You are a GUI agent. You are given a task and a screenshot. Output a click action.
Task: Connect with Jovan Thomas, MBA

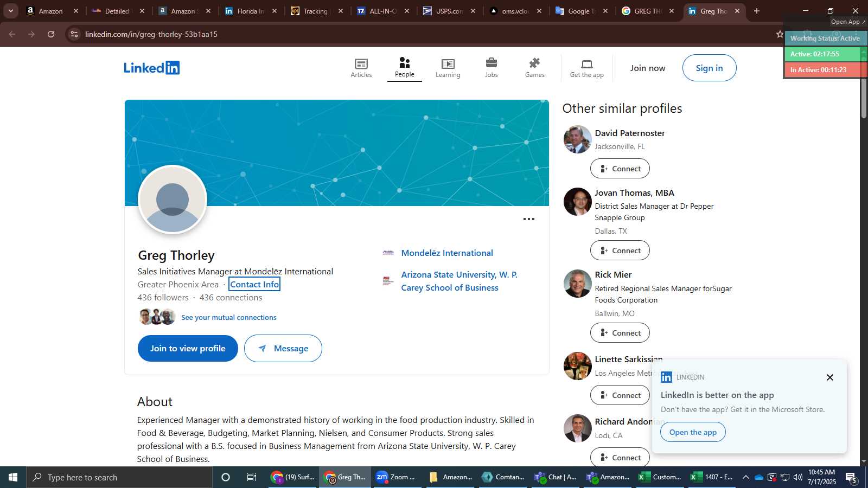pyautogui.click(x=620, y=251)
